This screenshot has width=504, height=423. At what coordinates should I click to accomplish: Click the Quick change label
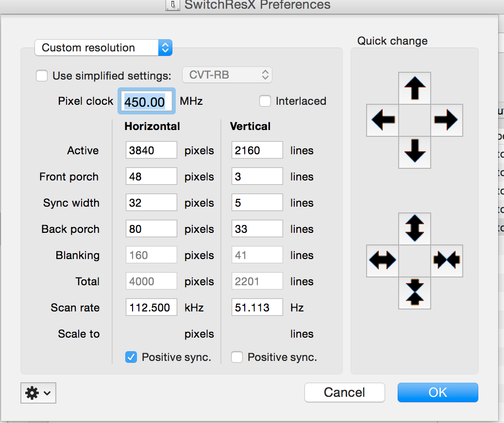392,41
